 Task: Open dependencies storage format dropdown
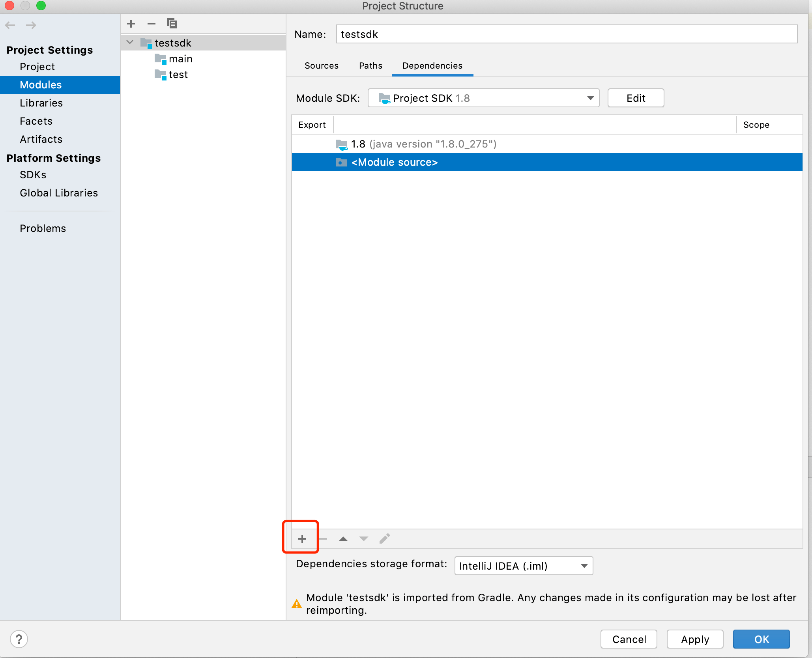point(523,566)
